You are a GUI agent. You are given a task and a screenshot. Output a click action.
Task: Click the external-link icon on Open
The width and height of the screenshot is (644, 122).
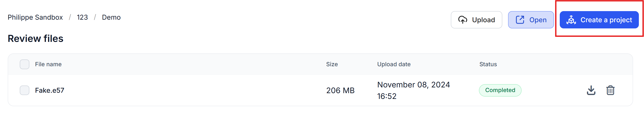pyautogui.click(x=520, y=20)
